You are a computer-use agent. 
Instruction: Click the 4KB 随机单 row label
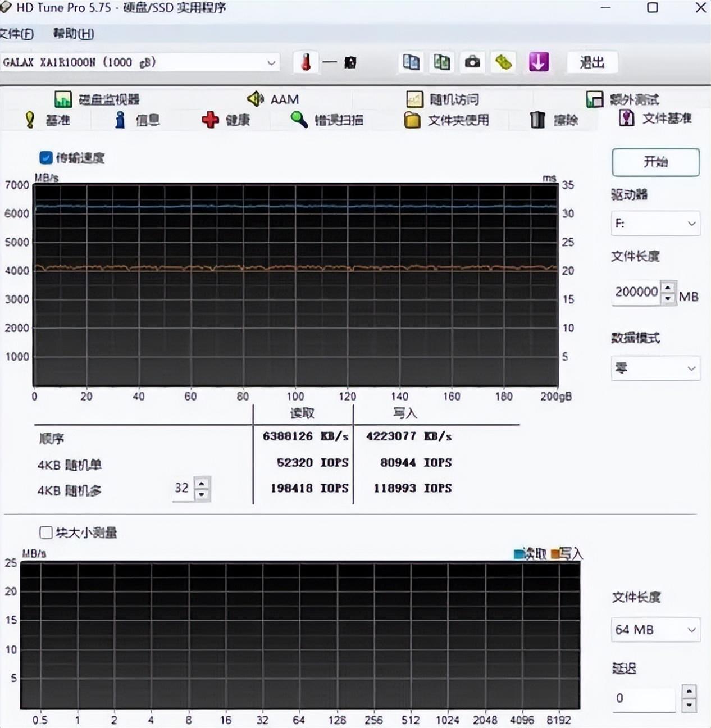click(69, 465)
